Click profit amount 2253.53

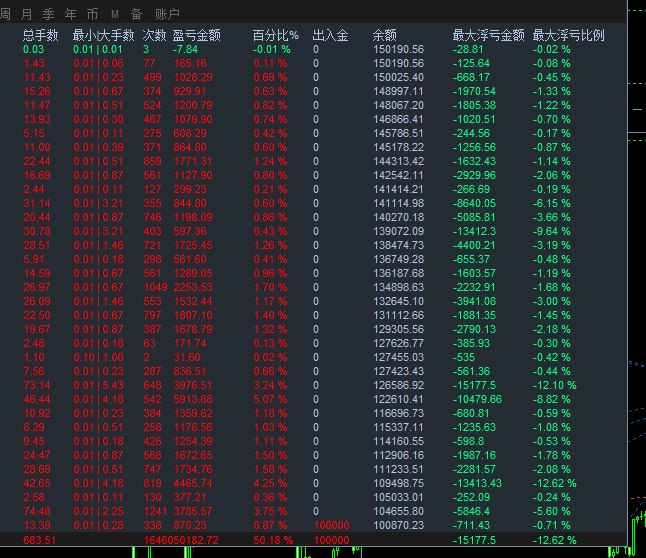pyautogui.click(x=193, y=288)
